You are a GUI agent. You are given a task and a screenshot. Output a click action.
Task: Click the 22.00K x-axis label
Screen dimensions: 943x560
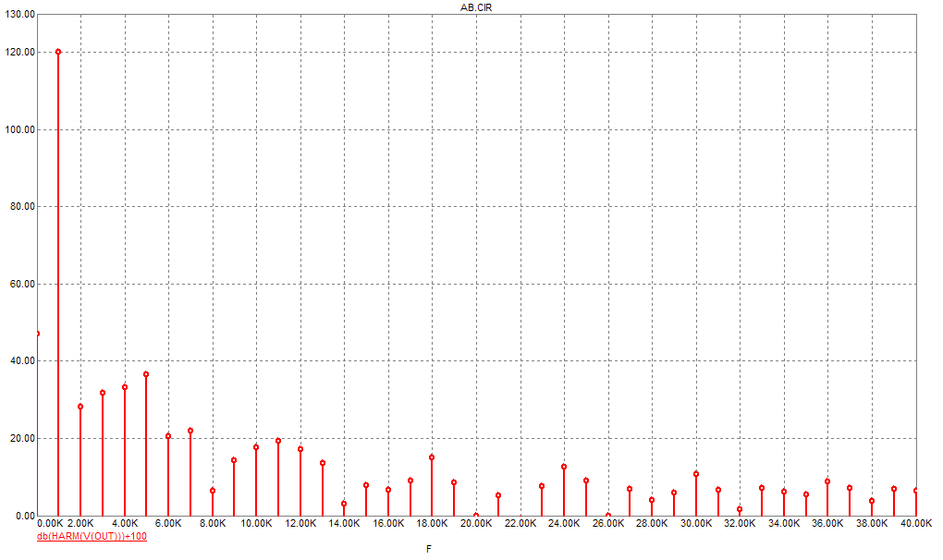(520, 523)
